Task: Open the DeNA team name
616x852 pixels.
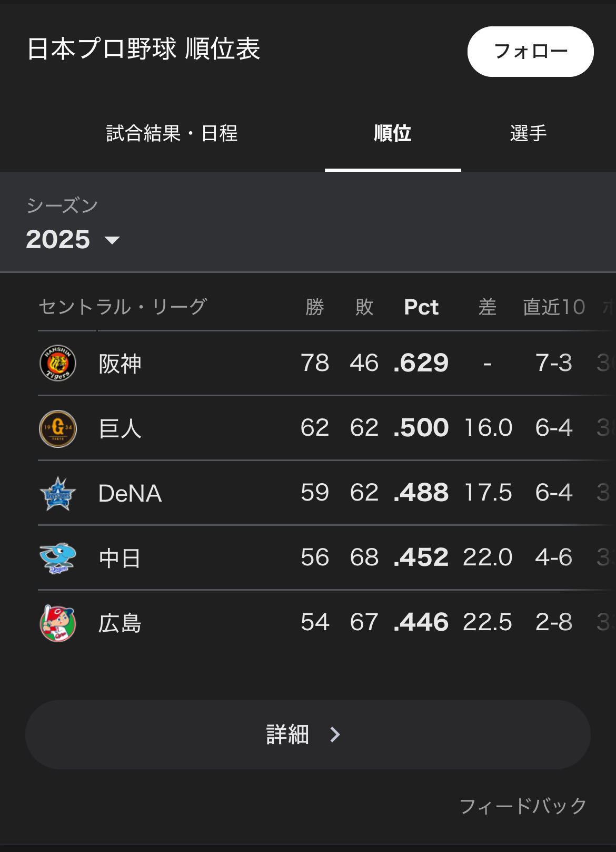Action: tap(130, 493)
